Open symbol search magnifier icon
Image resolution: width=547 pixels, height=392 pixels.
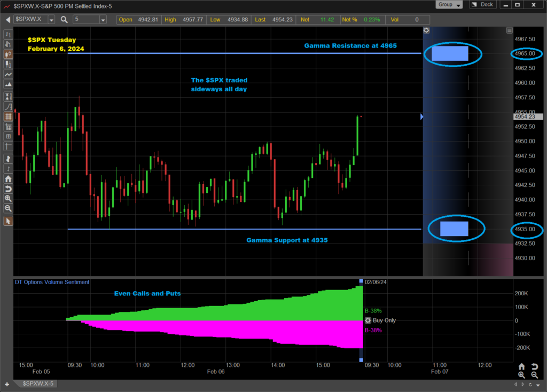pyautogui.click(x=64, y=20)
